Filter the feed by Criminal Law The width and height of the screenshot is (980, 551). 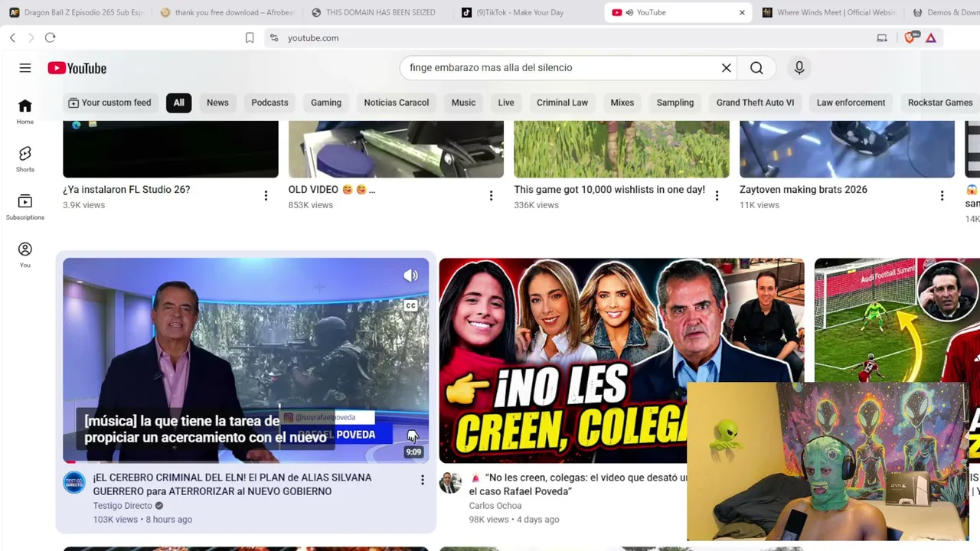(562, 103)
